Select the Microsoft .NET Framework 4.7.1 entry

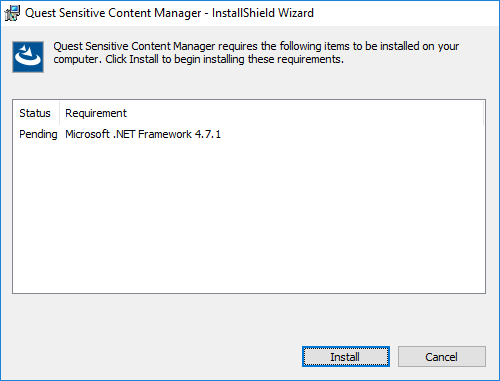(x=143, y=134)
